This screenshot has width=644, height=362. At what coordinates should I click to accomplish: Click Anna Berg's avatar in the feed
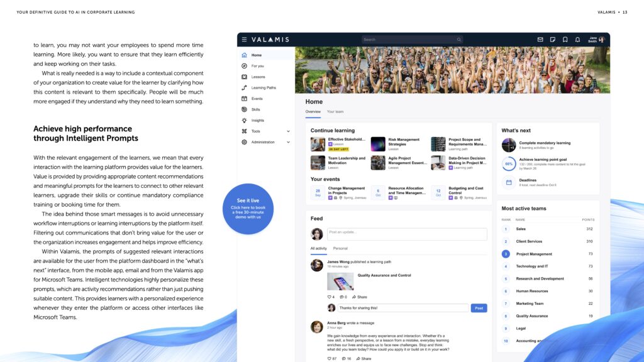[317, 327]
